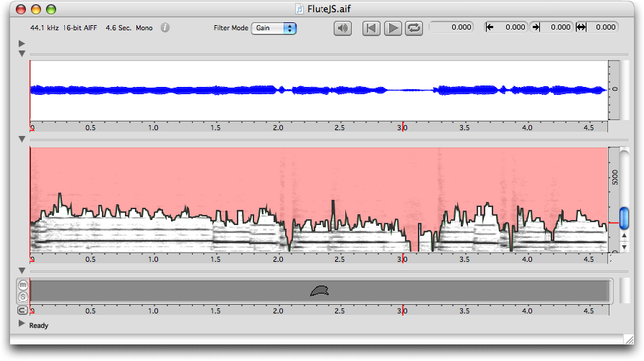
Task: Start playback with the play button
Action: coord(393,28)
